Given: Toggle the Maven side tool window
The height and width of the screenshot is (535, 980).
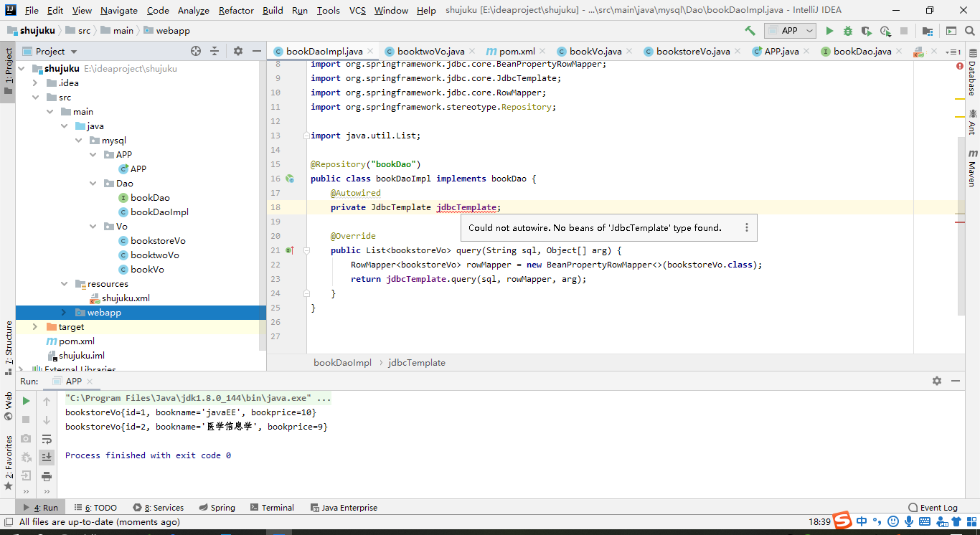Looking at the screenshot, I should tap(972, 168).
